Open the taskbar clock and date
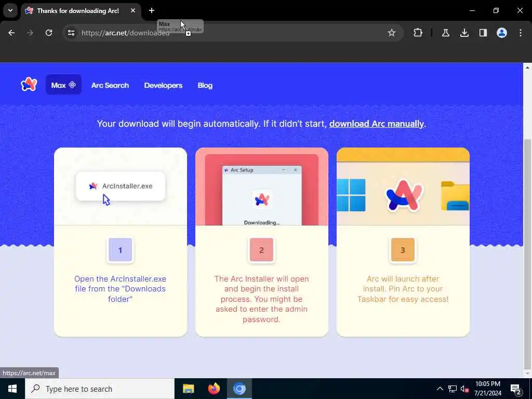 488,389
